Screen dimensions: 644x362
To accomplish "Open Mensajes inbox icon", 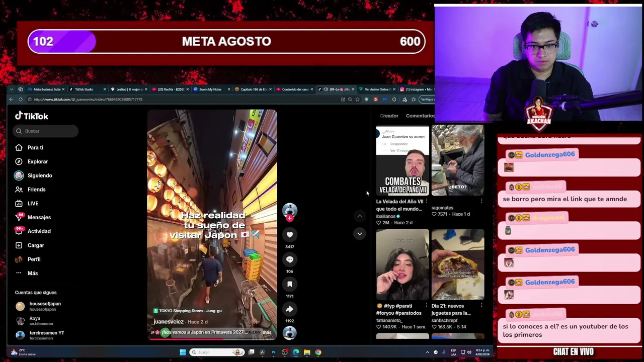I will click(19, 217).
